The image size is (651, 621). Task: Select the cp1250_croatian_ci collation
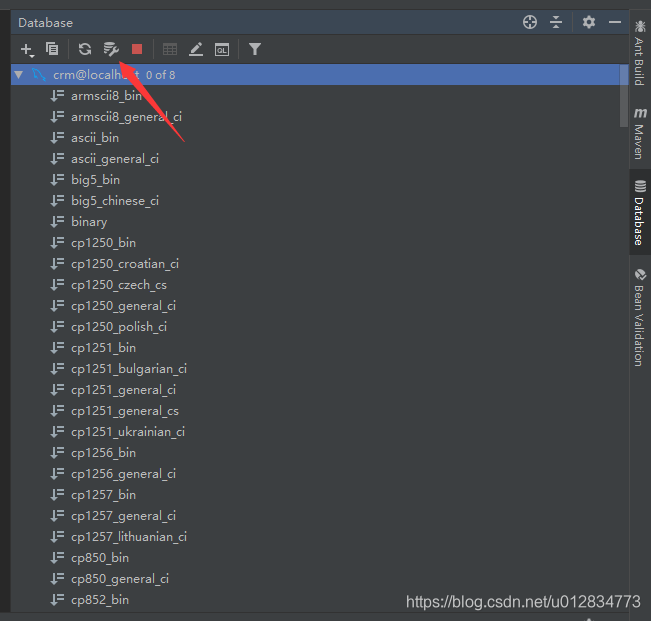[125, 264]
